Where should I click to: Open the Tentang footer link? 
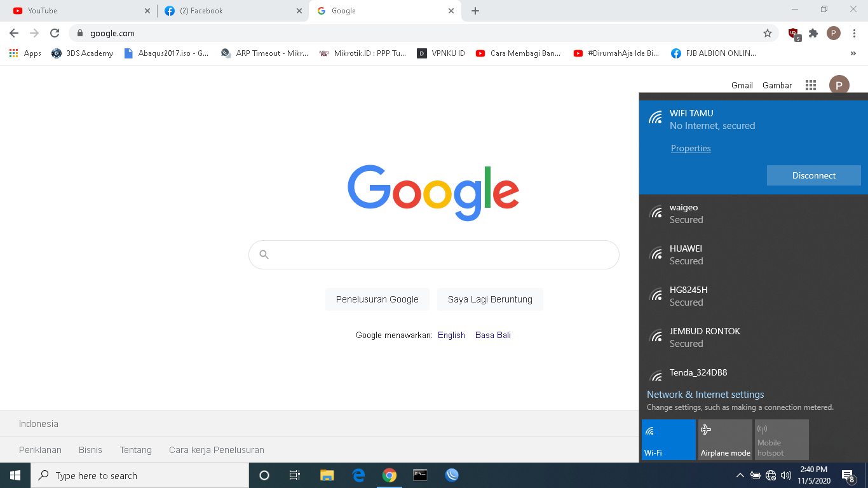pos(136,450)
